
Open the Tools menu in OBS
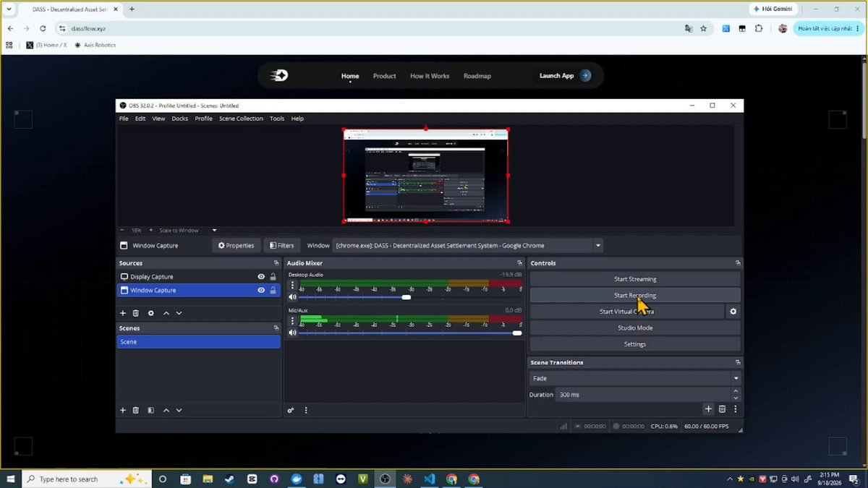[x=277, y=119]
